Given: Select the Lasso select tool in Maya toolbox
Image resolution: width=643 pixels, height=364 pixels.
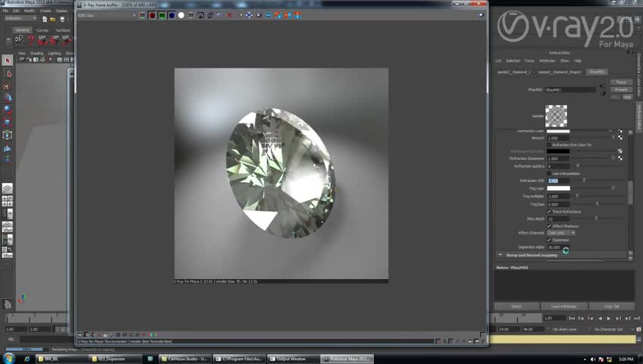Looking at the screenshot, I should point(8,74).
